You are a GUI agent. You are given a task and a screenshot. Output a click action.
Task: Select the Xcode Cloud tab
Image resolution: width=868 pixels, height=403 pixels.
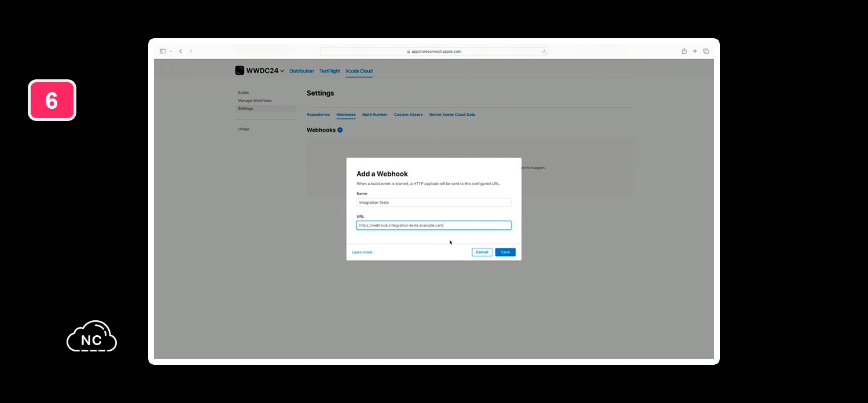359,71
